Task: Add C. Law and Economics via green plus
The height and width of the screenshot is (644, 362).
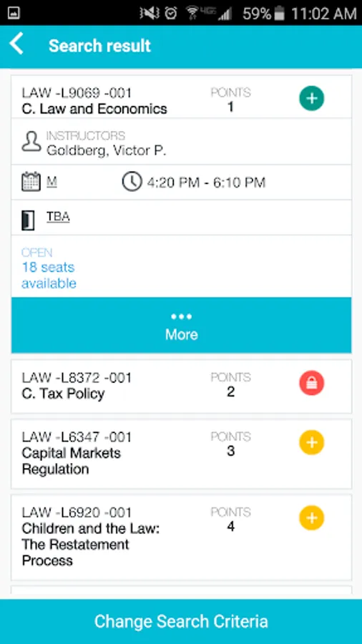Action: click(x=311, y=98)
